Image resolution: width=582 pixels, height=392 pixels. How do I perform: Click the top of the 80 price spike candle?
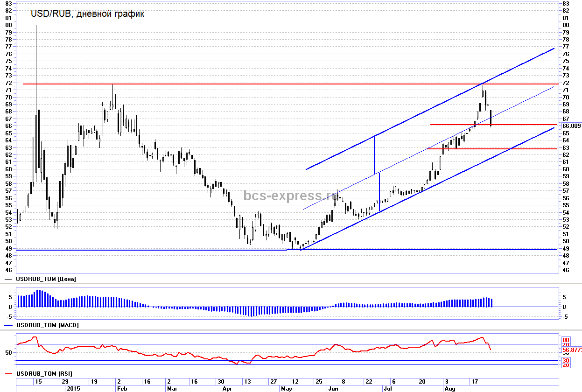pos(36,25)
